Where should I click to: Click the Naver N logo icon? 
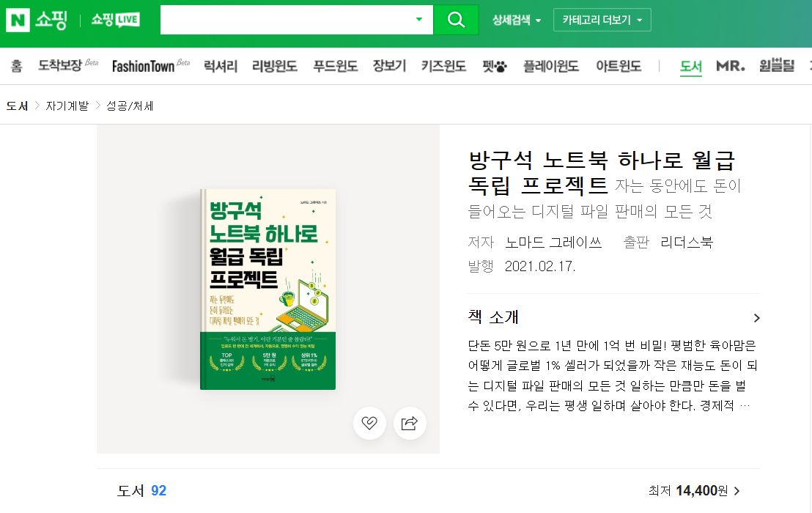[x=18, y=21]
